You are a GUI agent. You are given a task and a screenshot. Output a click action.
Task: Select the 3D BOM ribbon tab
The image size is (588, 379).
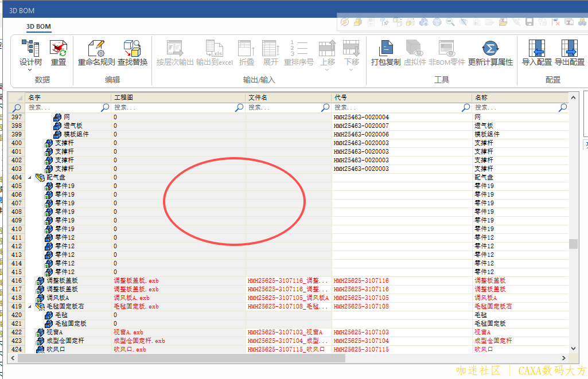tap(39, 26)
